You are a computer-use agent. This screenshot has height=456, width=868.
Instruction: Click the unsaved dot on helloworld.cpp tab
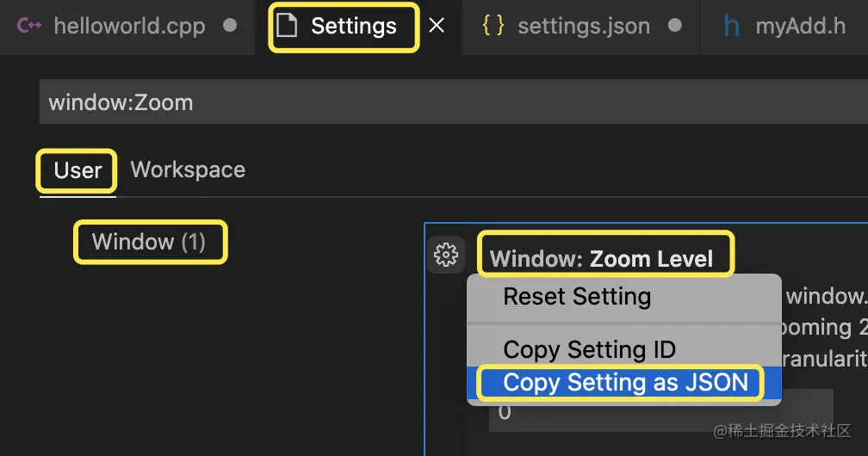(x=230, y=26)
